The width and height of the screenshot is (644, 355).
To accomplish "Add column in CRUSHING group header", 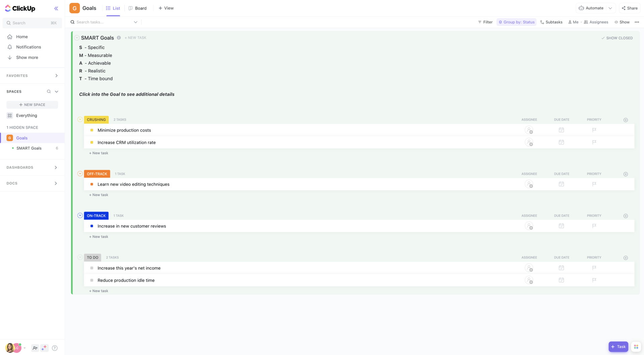I will 626,120.
